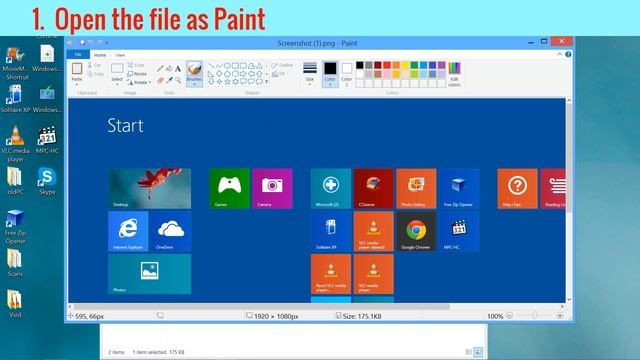
Task: Click the Select rectangle icon
Action: [x=117, y=68]
